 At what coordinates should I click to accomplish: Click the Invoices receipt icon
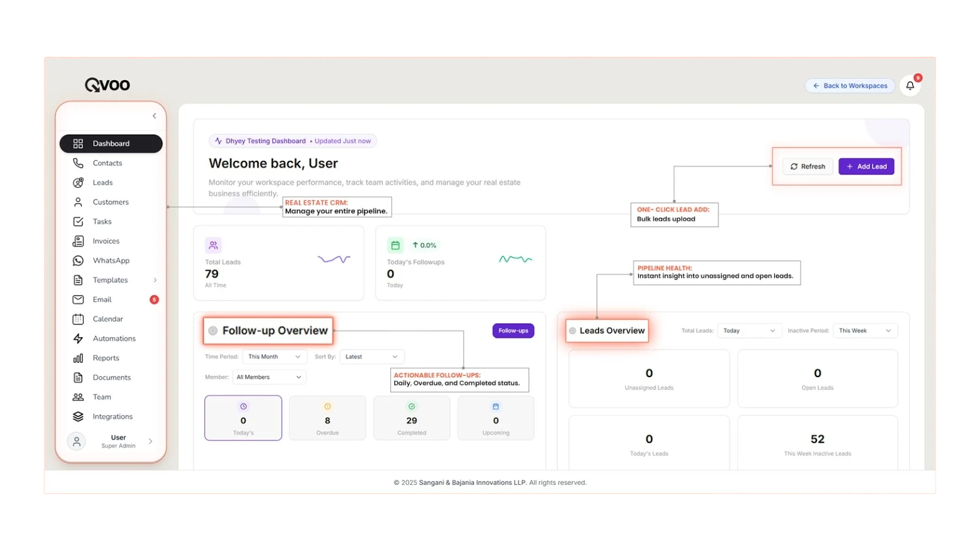pyautogui.click(x=78, y=241)
